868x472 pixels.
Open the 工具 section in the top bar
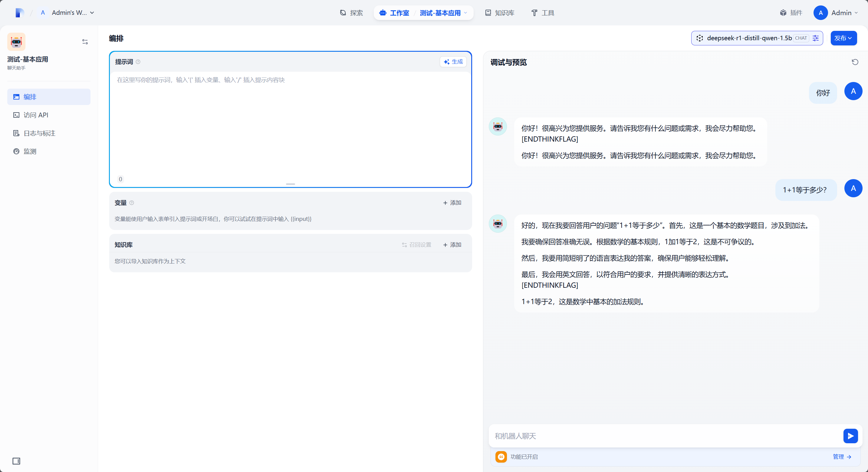(542, 13)
